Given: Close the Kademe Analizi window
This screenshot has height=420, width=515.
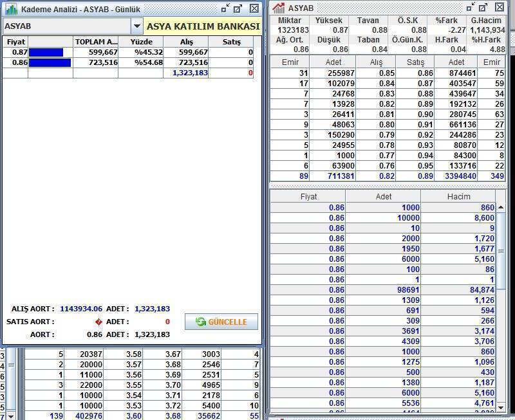Looking at the screenshot, I should (x=254, y=8).
